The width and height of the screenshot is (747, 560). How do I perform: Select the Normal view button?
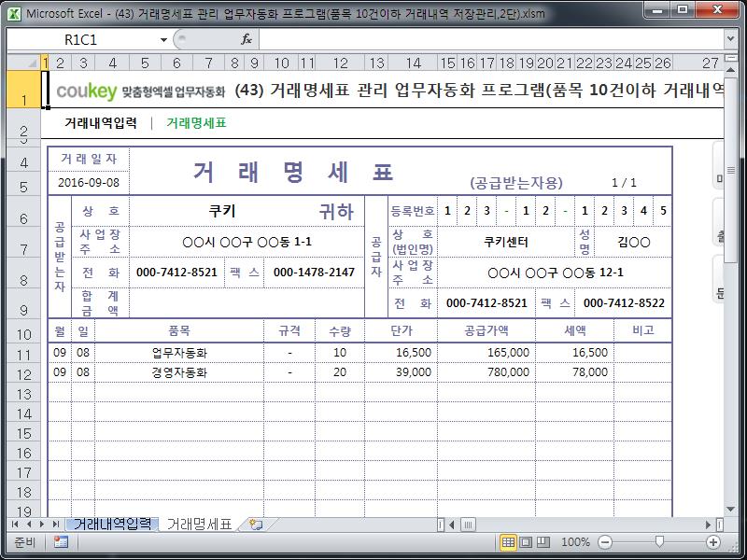508,542
